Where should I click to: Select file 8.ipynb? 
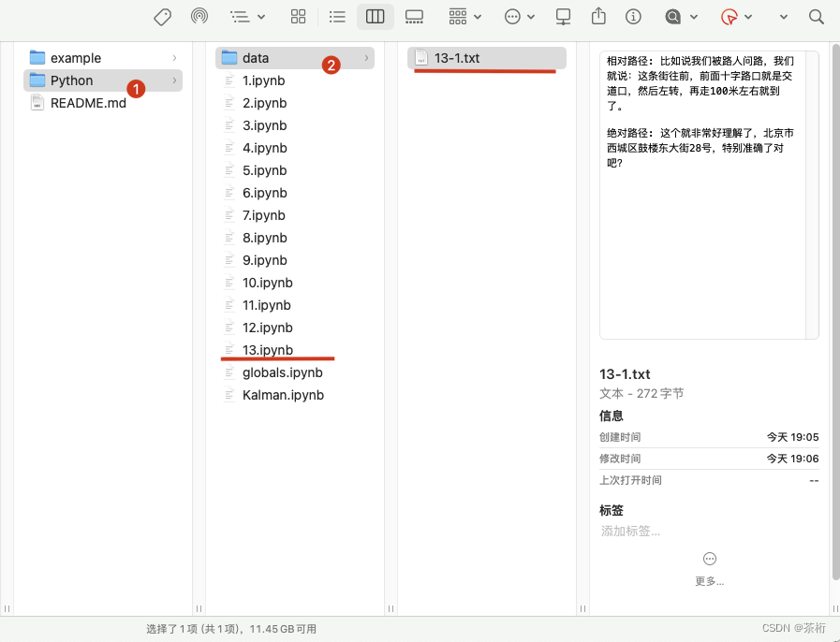pos(295,238)
